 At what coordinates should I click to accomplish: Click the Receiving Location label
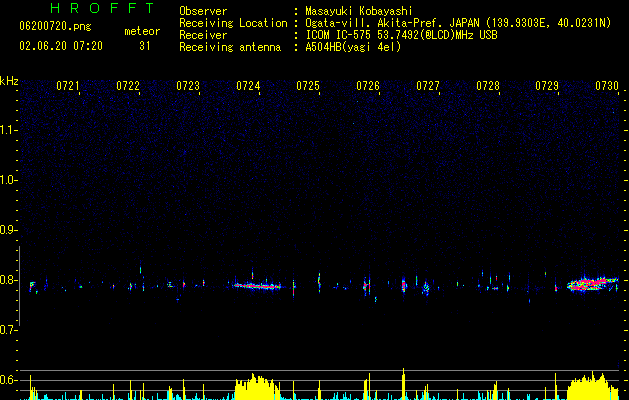(x=233, y=23)
